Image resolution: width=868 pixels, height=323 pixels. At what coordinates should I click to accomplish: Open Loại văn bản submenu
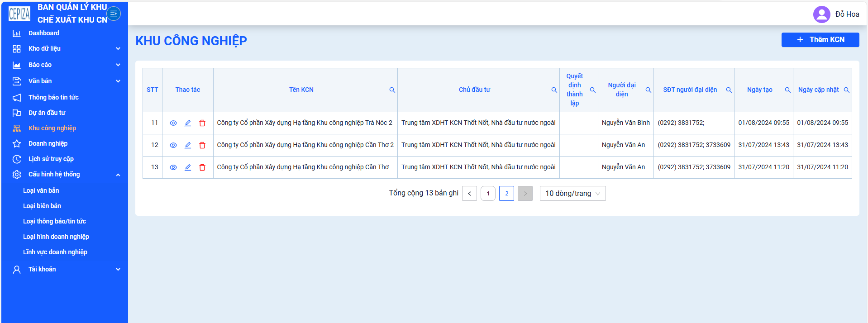click(x=41, y=190)
